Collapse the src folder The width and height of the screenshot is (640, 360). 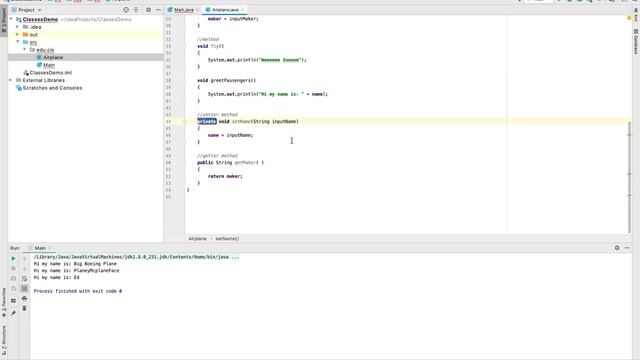coord(18,42)
